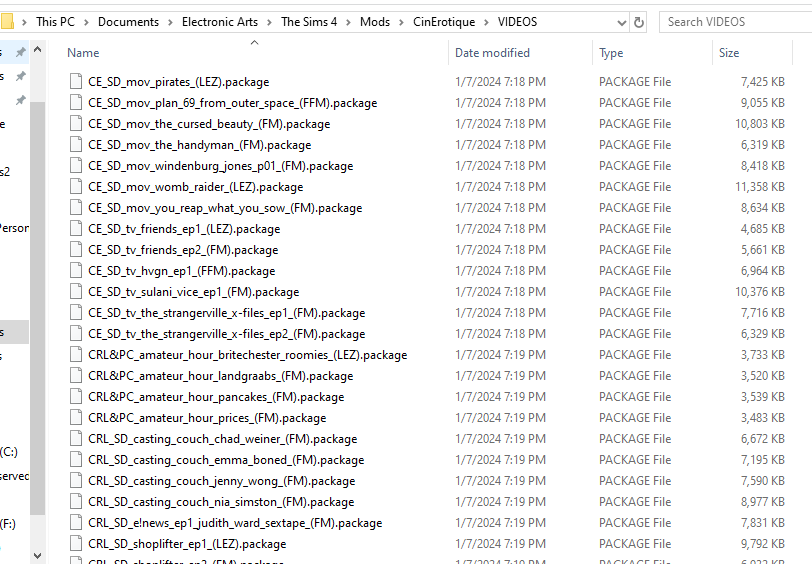The width and height of the screenshot is (812, 572).
Task: Expand the chevron after Mods breadcrumb
Action: (401, 22)
